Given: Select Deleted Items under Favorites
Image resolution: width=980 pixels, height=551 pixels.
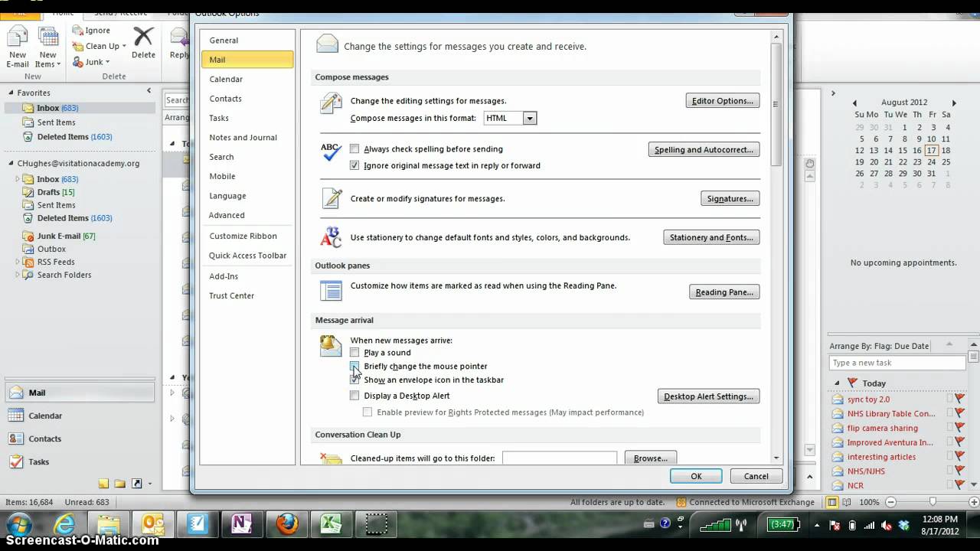Looking at the screenshot, I should pyautogui.click(x=74, y=137).
